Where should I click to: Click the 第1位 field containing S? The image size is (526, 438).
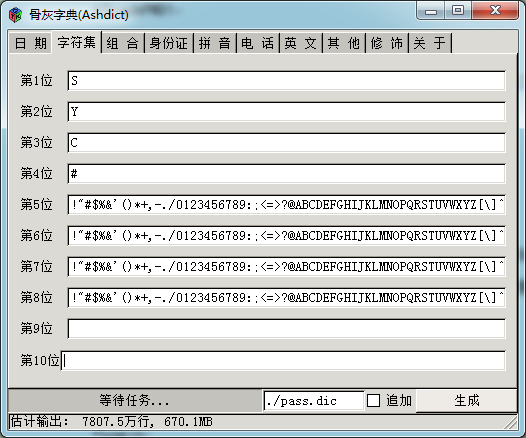coord(286,80)
